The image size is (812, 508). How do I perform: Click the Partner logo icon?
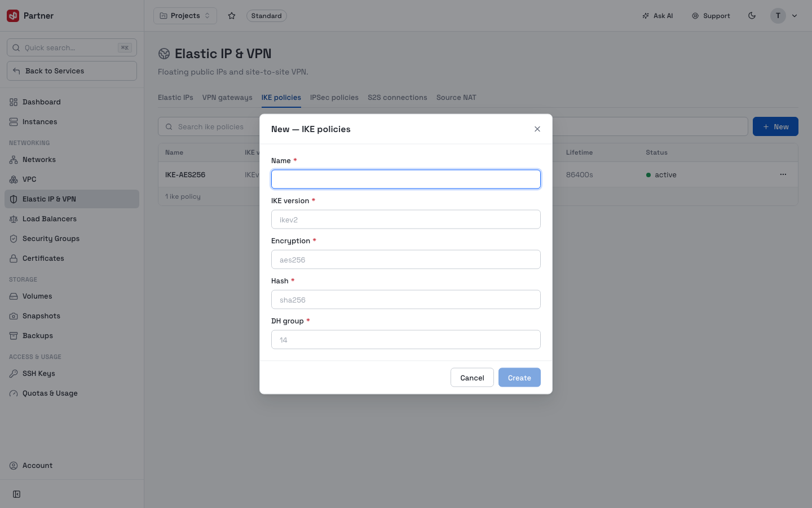coord(13,16)
